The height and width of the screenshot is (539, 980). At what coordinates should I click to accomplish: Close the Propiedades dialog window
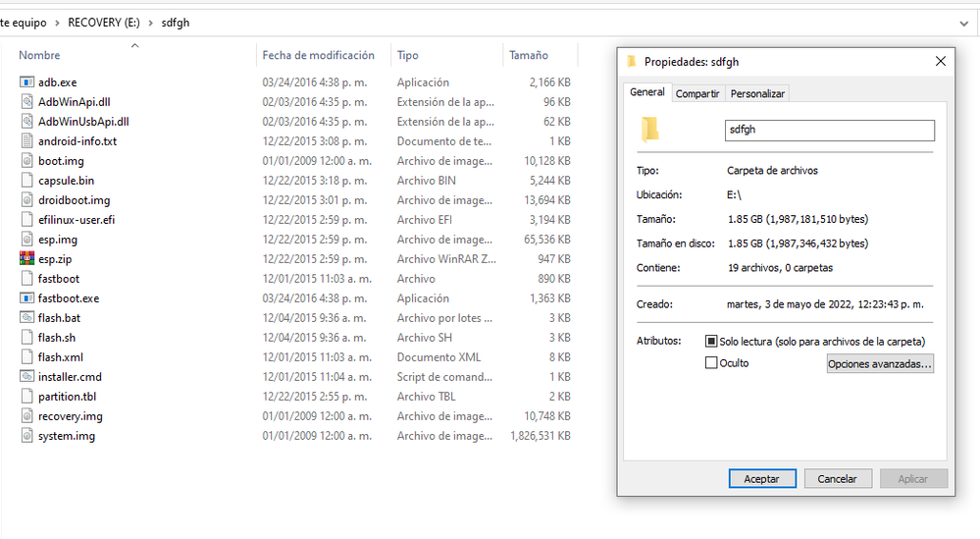pyautogui.click(x=940, y=62)
